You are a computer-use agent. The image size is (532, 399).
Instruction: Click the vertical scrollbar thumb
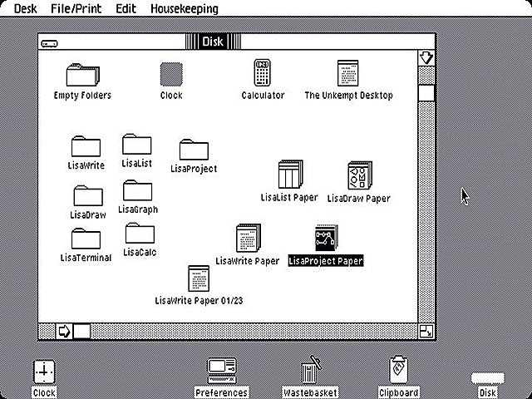[x=426, y=92]
